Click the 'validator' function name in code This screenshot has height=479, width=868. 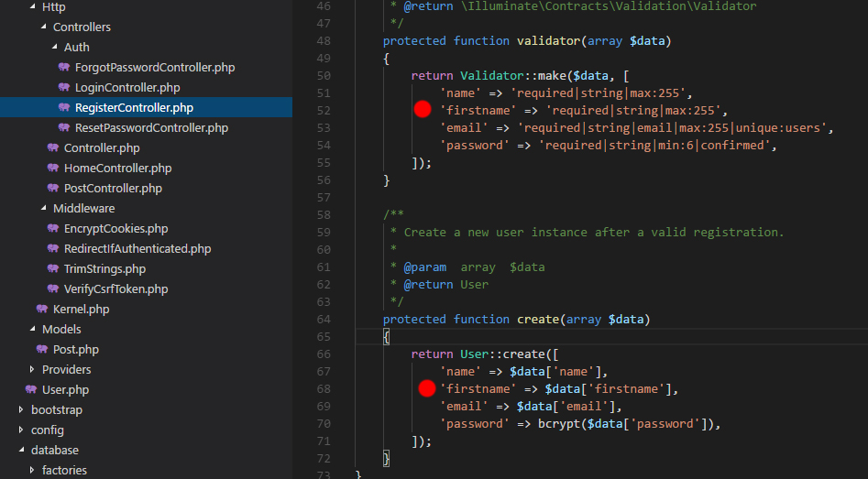[x=549, y=41]
